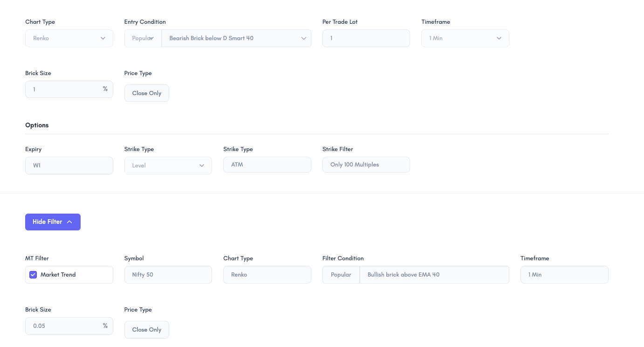The height and width of the screenshot is (347, 644).
Task: Click the chevron icon on Hide Filter button
Action: (69, 222)
